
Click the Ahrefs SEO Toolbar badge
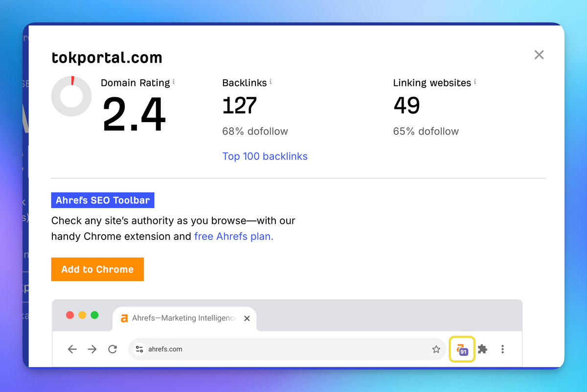tap(103, 200)
